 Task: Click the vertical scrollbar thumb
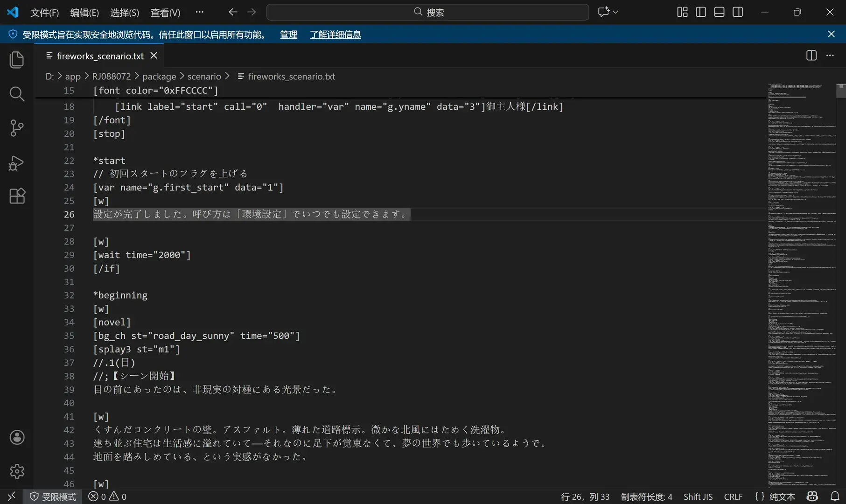tap(841, 91)
